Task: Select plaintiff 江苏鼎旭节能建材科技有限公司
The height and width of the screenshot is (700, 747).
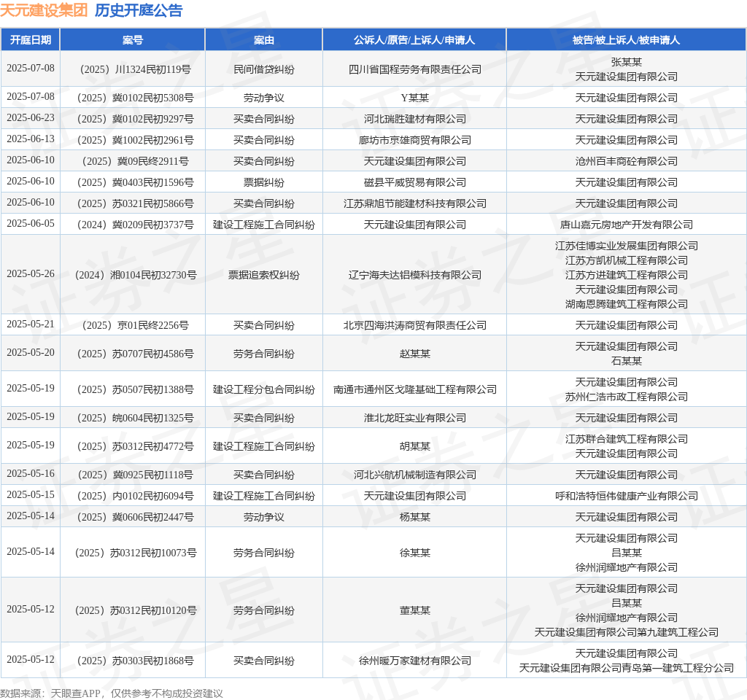Action: [414, 203]
